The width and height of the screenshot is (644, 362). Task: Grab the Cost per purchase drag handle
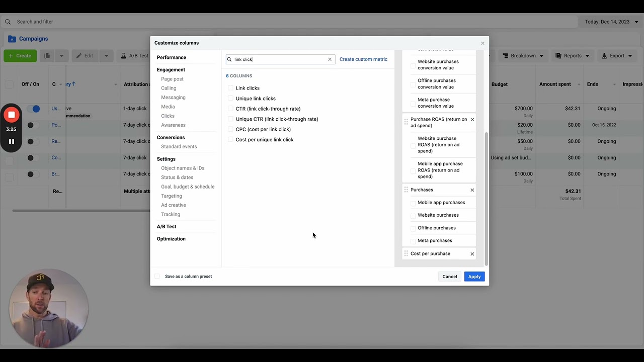pyautogui.click(x=406, y=254)
